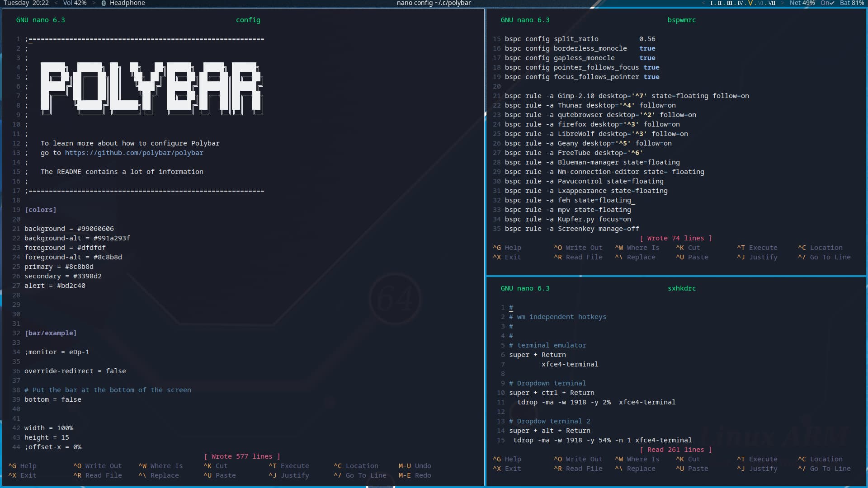Click the borderless_monocle true value

tap(647, 48)
